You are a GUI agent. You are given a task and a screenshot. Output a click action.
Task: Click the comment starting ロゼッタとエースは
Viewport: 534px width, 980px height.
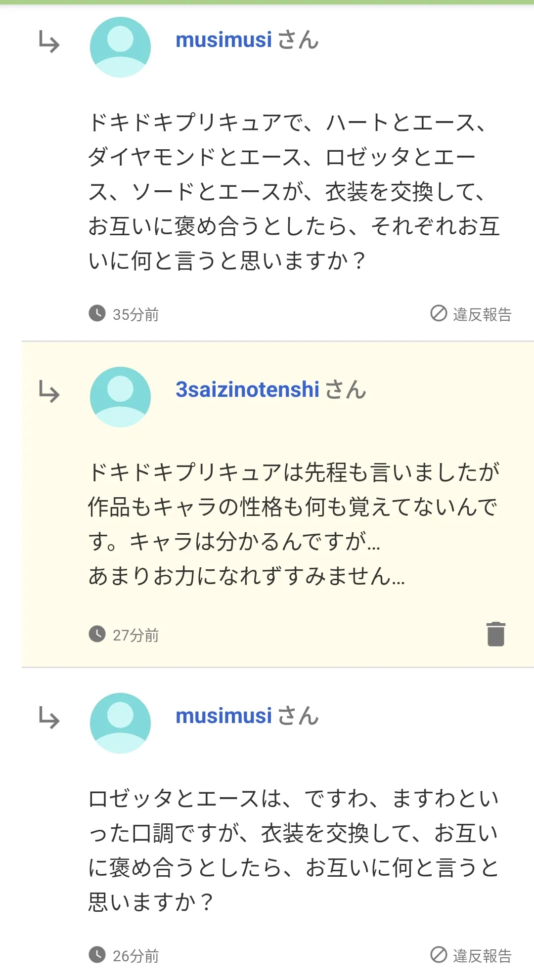(294, 850)
